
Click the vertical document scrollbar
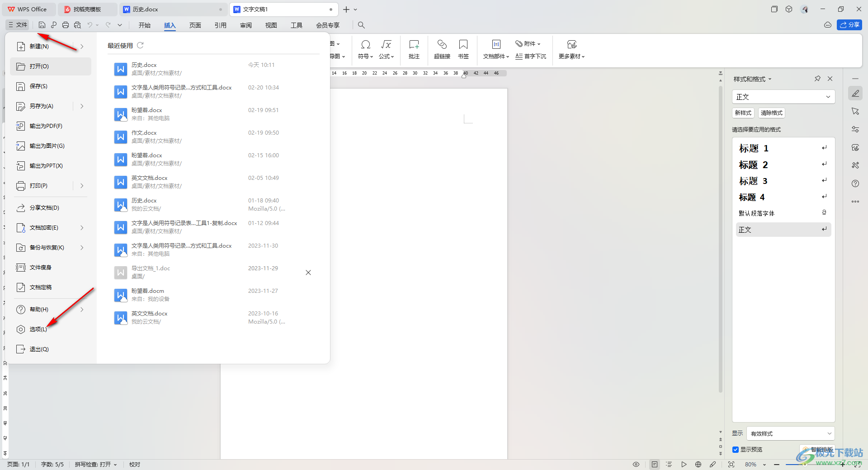click(721, 240)
